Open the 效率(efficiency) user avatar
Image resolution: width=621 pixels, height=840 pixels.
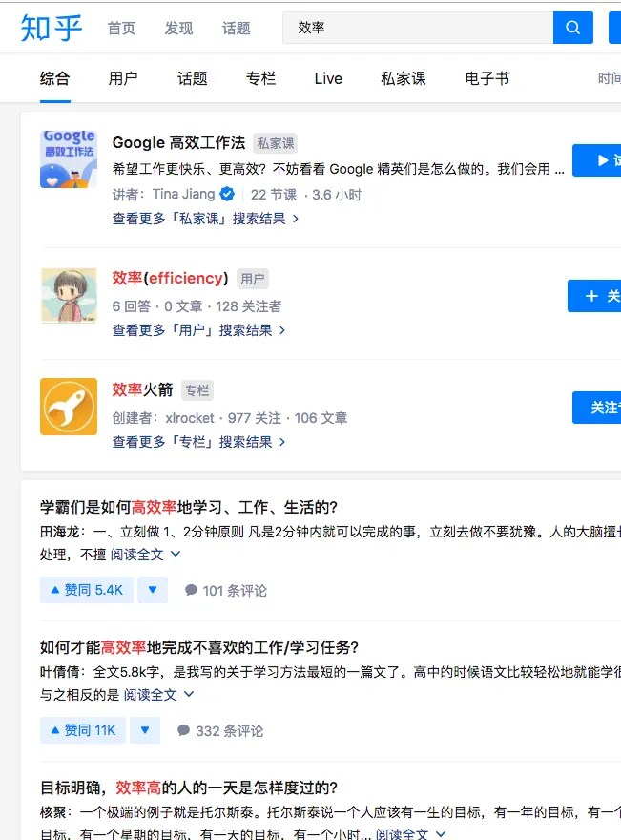tap(69, 296)
